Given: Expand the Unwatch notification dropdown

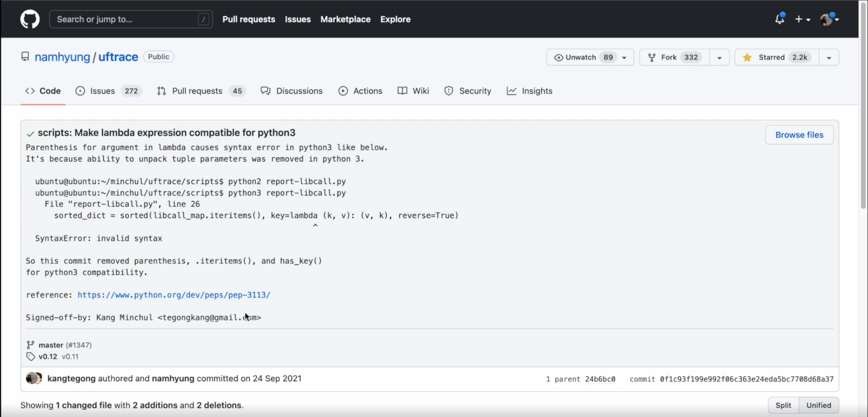Looking at the screenshot, I should coord(624,58).
